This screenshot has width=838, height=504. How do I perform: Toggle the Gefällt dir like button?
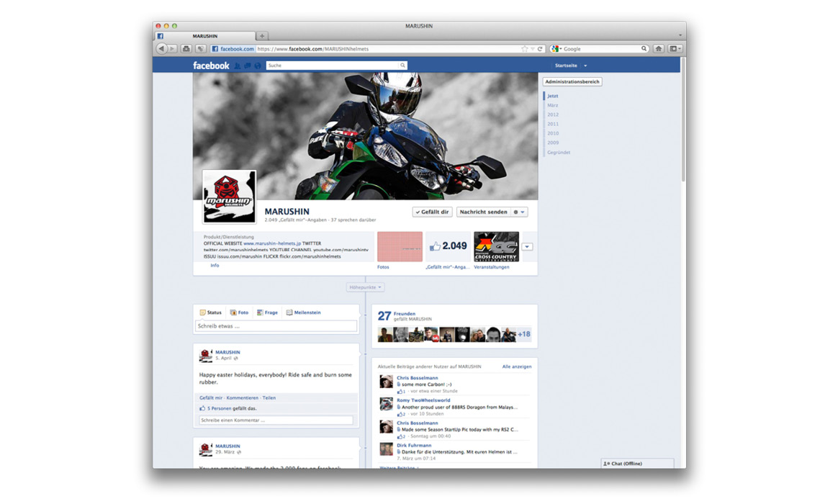tap(432, 212)
